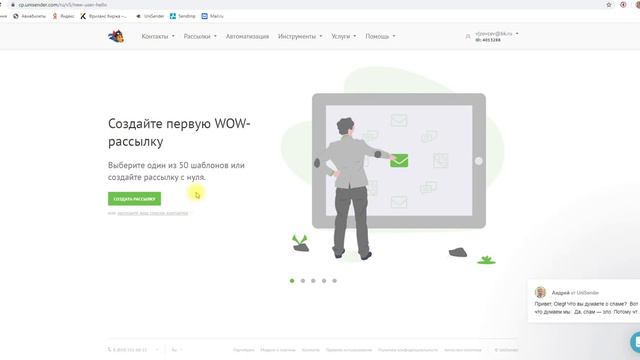This screenshot has height=360, width=640.
Task: Open the Яндекс bookmark
Action: click(x=63, y=16)
